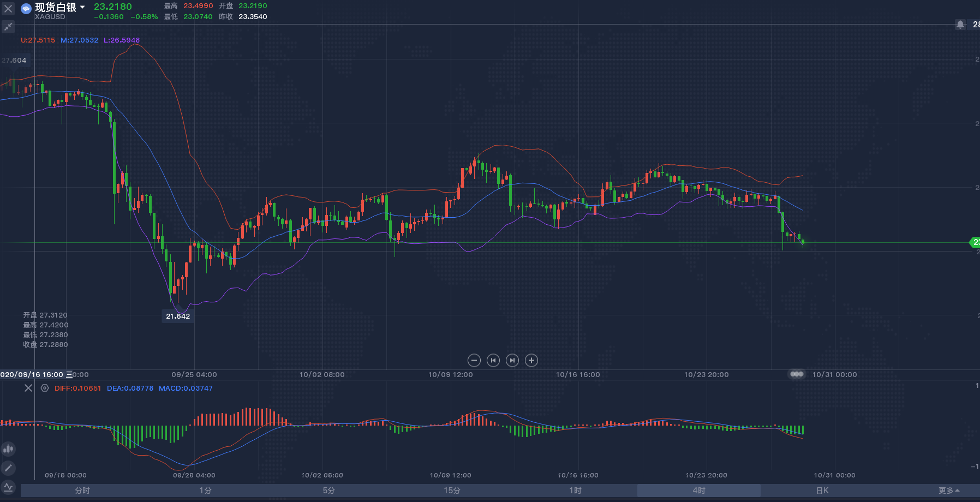The height and width of the screenshot is (502, 980).
Task: Click the Bollinger lower band L:26.5948 label
Action: click(x=122, y=40)
